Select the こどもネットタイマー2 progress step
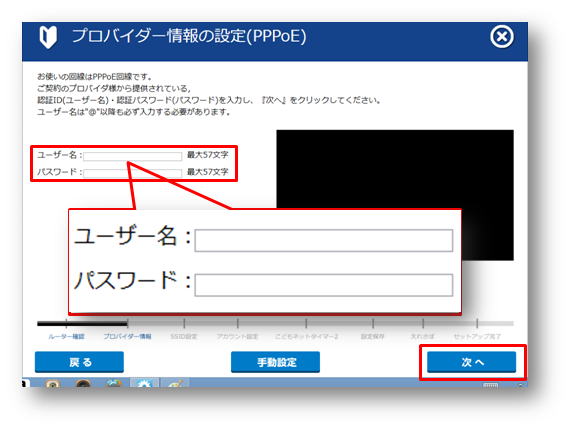This screenshot has height=429, width=570. (306, 336)
